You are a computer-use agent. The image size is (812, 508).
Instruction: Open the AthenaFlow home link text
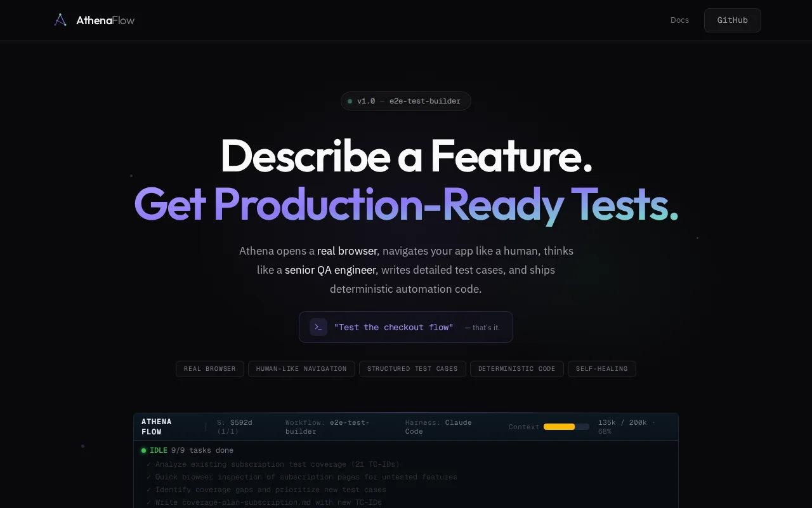tap(105, 20)
